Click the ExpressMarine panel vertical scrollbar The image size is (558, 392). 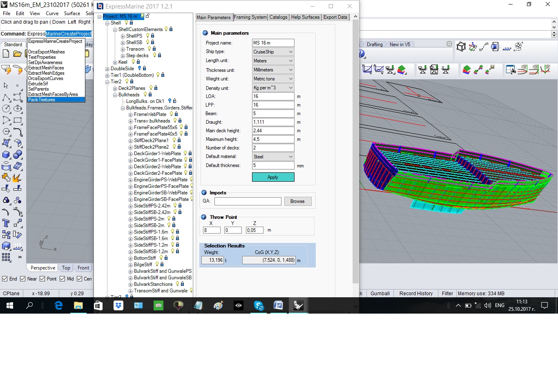pyautogui.click(x=355, y=151)
